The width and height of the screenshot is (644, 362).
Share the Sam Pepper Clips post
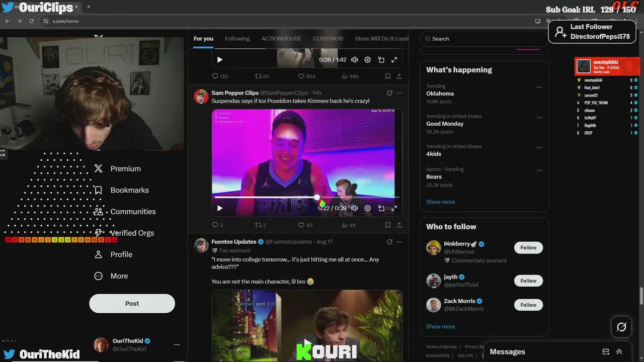[x=399, y=225]
